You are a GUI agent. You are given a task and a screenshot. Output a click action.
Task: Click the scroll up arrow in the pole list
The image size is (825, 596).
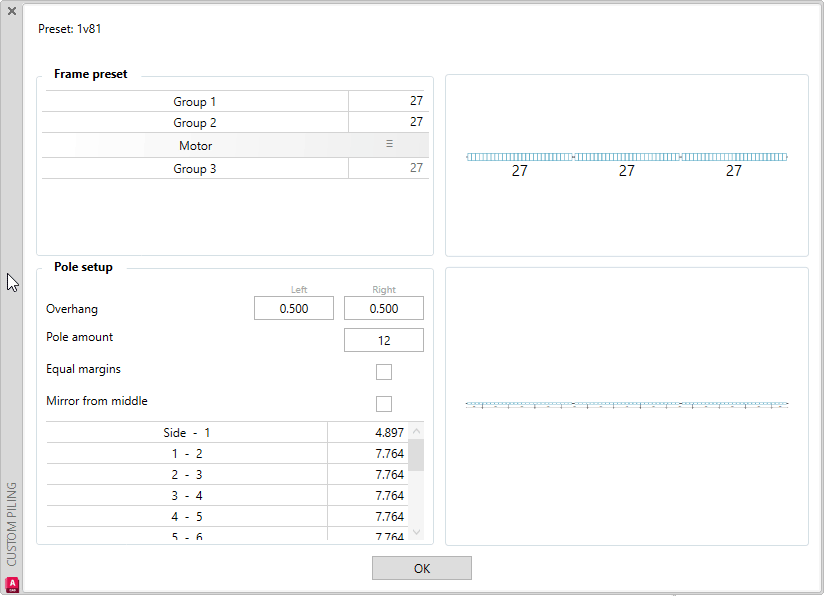[x=416, y=431]
